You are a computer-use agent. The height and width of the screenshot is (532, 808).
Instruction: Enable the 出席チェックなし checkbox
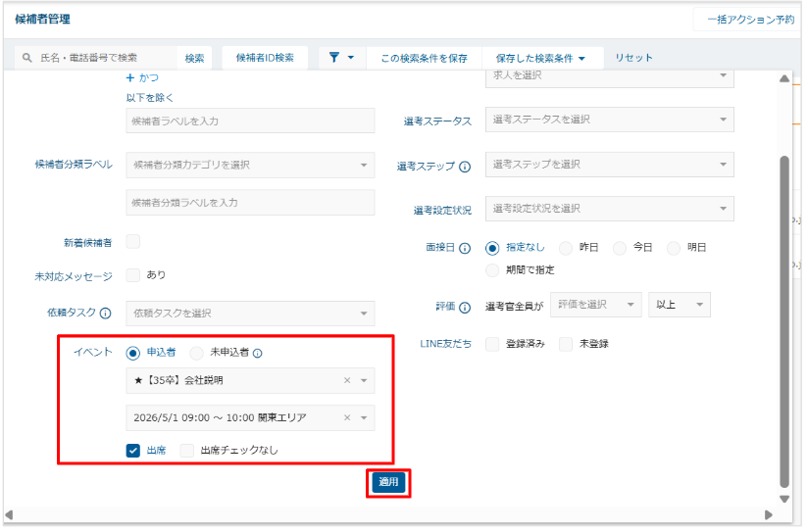188,451
